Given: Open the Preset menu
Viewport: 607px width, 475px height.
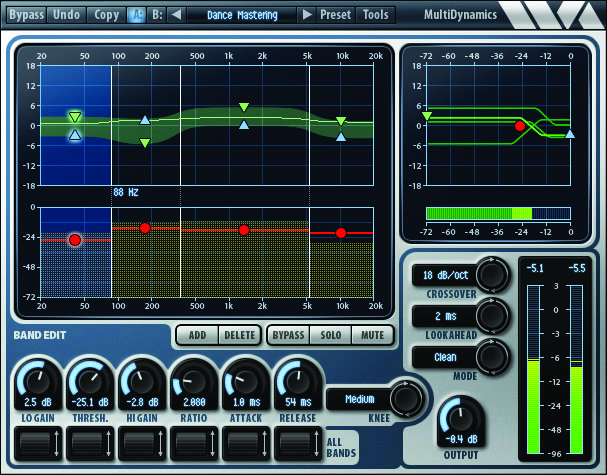Looking at the screenshot, I should (335, 15).
